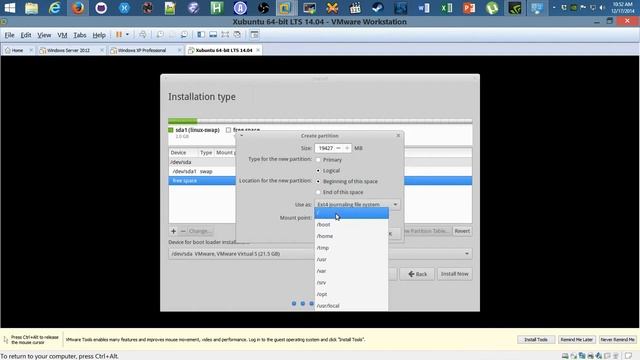
Task: Click the console view toolbar icon
Action: coord(254,35)
